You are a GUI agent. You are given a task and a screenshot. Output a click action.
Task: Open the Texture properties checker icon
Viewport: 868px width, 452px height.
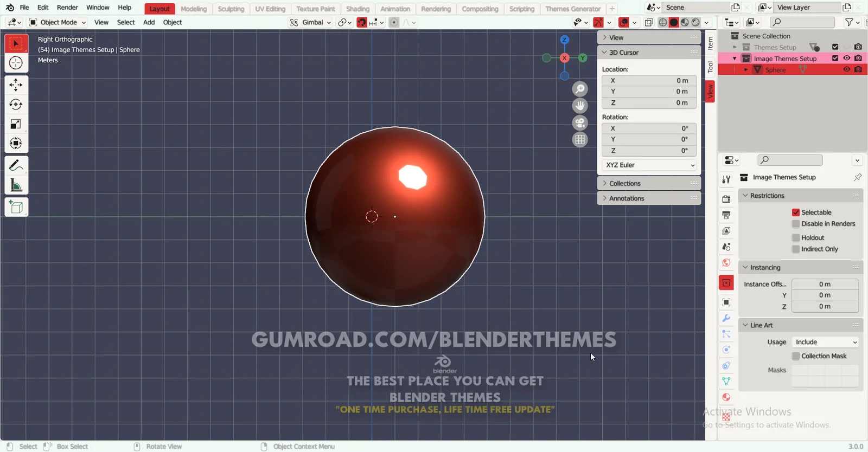(x=726, y=417)
